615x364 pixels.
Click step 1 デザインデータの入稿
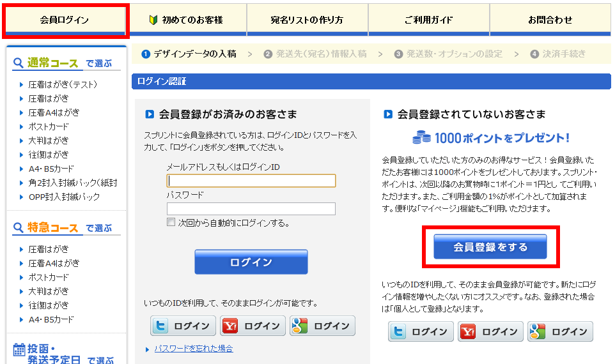189,54
